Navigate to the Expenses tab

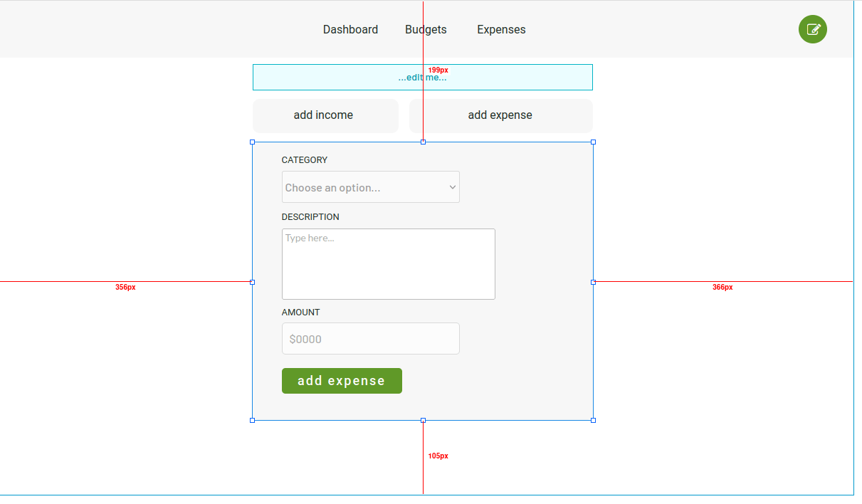(x=501, y=29)
